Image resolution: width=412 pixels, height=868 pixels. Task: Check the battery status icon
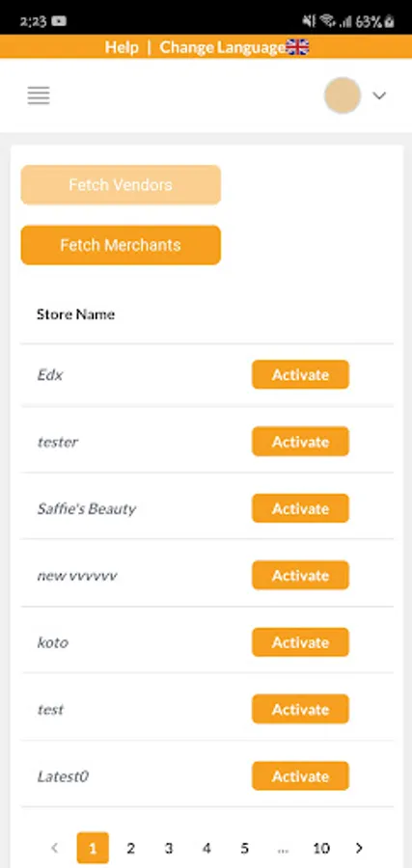coord(389,21)
